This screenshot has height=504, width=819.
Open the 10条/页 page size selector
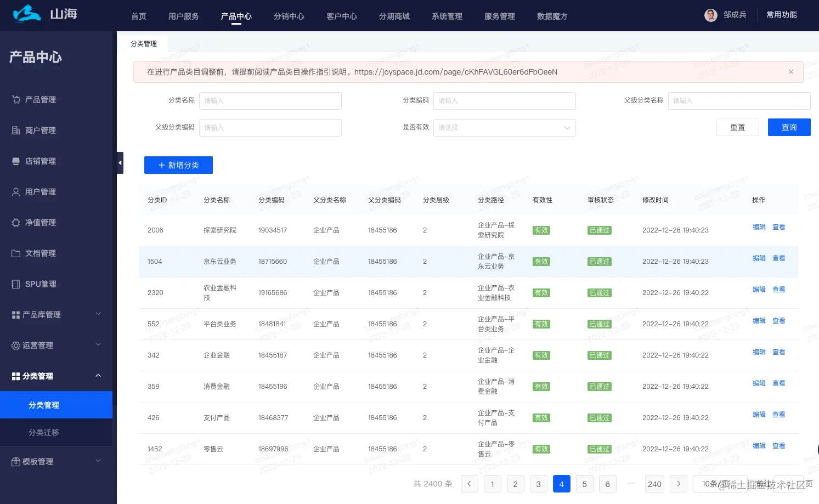click(720, 484)
